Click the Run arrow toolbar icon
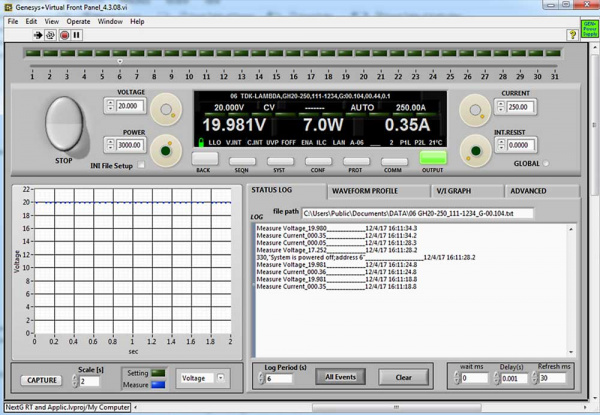Screen dimensions: 600x415 38,35
